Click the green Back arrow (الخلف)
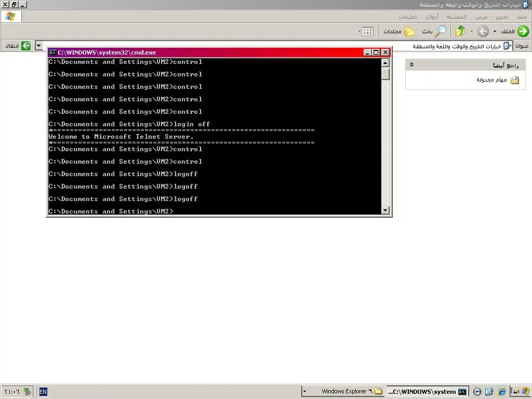The image size is (532, 399). 523,31
